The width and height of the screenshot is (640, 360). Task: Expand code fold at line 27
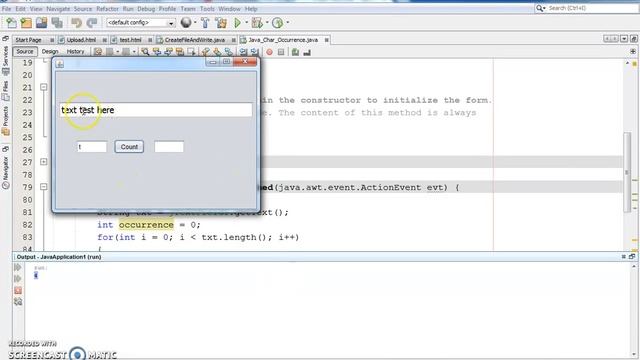44,162
